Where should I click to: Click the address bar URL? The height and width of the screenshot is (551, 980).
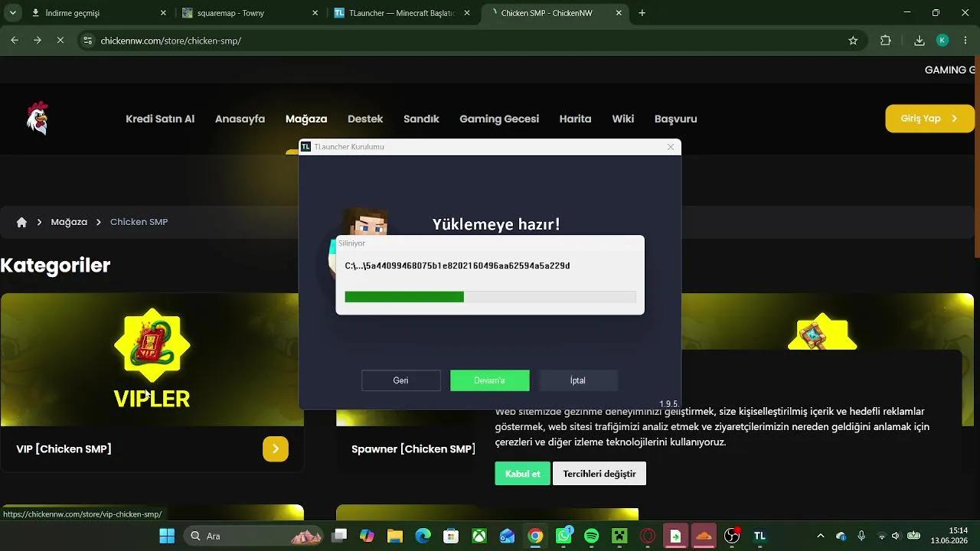pyautogui.click(x=171, y=41)
